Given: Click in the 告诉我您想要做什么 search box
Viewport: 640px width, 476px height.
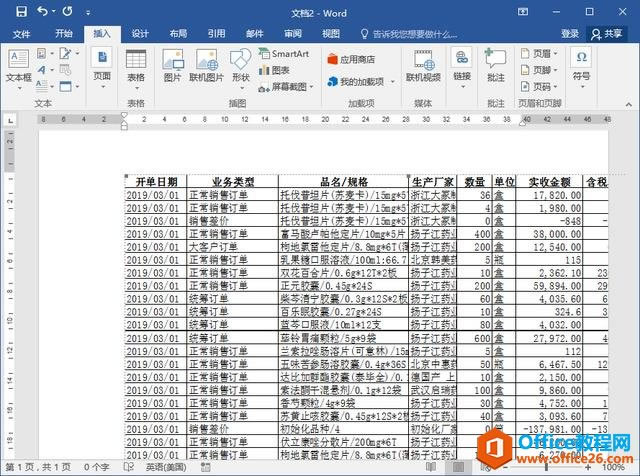Looking at the screenshot, I should pos(409,34).
